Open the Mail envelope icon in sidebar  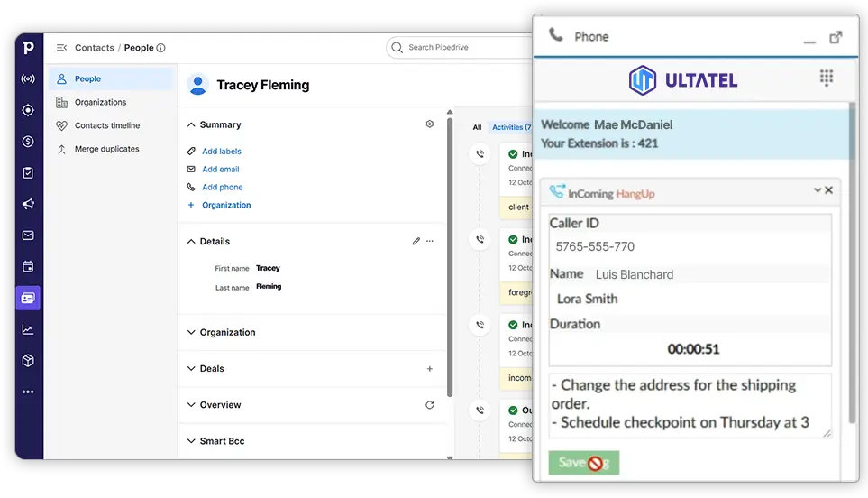[28, 235]
